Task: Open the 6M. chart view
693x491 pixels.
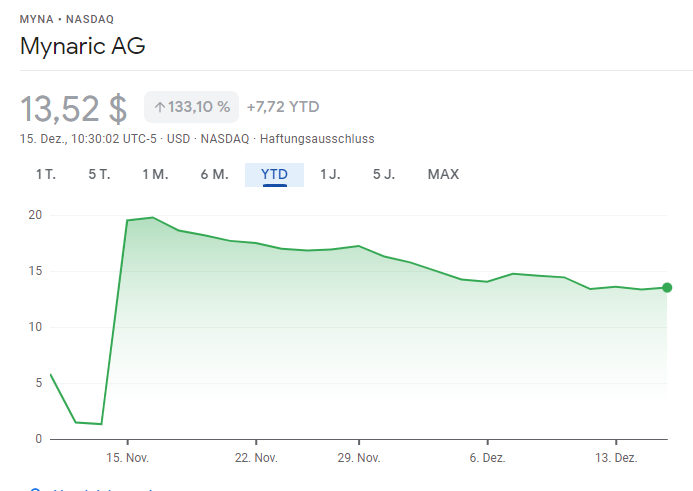Action: coord(214,175)
